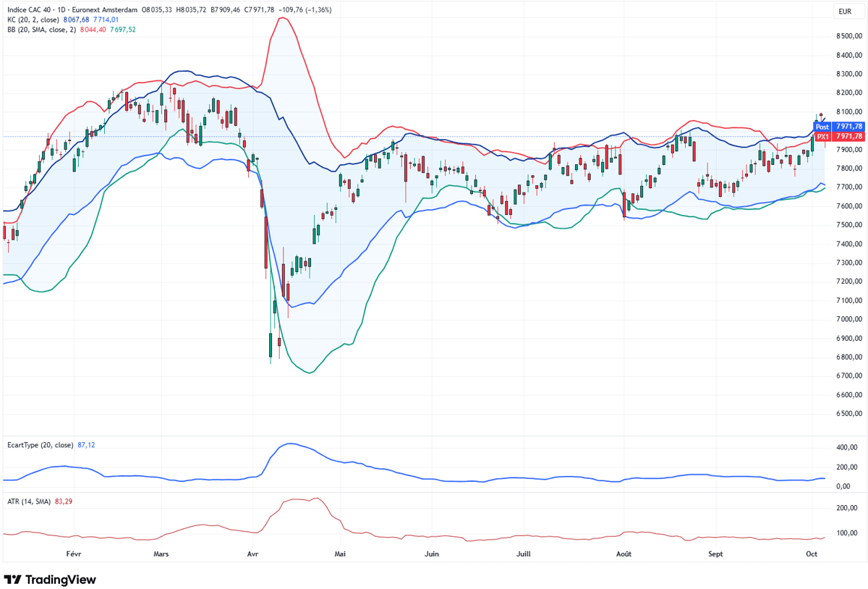Click the TradingView logo
The image size is (868, 589).
50,580
